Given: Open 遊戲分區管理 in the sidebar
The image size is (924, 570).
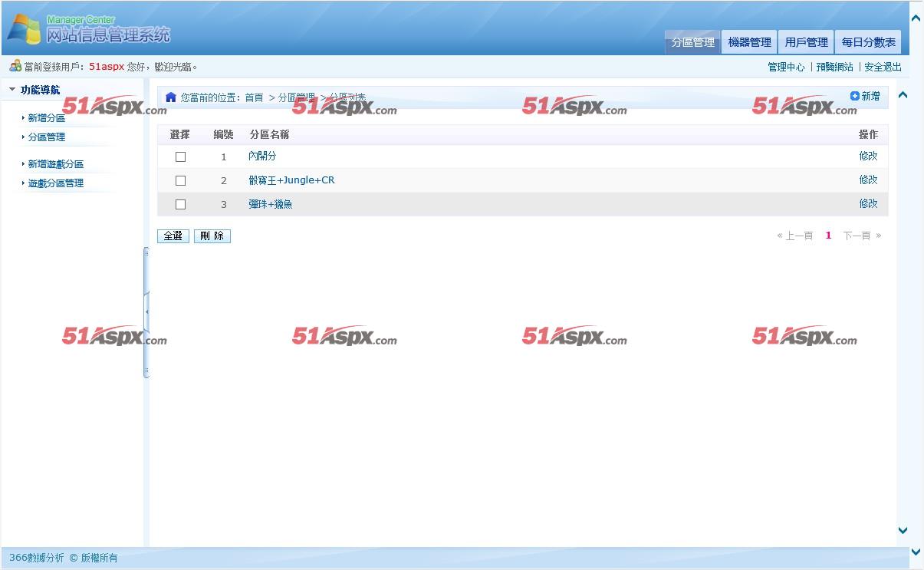Looking at the screenshot, I should click(56, 183).
